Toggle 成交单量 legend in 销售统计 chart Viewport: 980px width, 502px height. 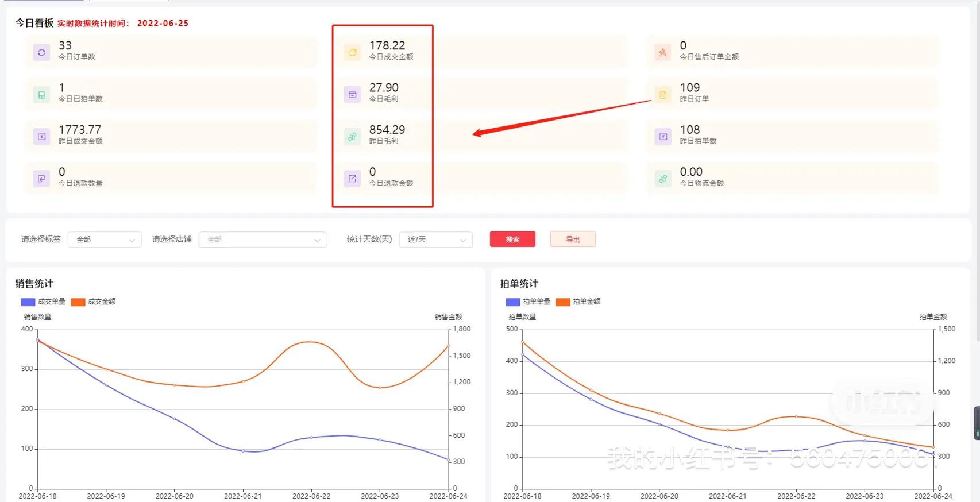(x=43, y=302)
